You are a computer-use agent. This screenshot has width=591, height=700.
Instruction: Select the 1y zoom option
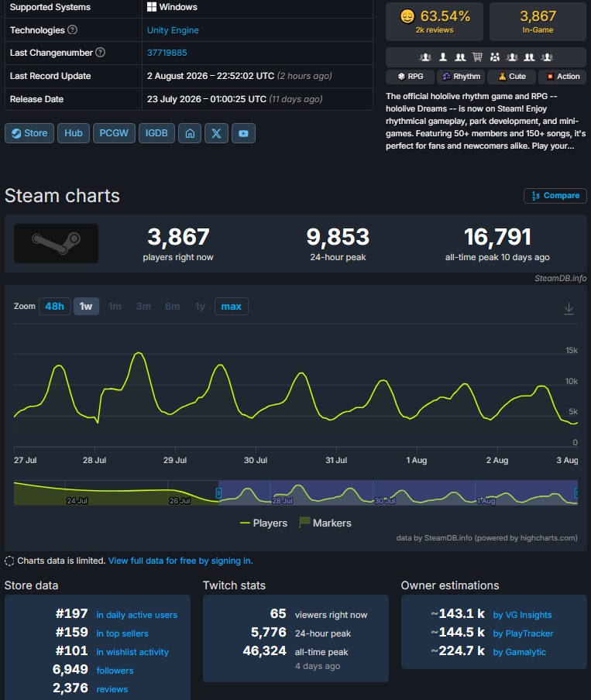click(x=200, y=307)
